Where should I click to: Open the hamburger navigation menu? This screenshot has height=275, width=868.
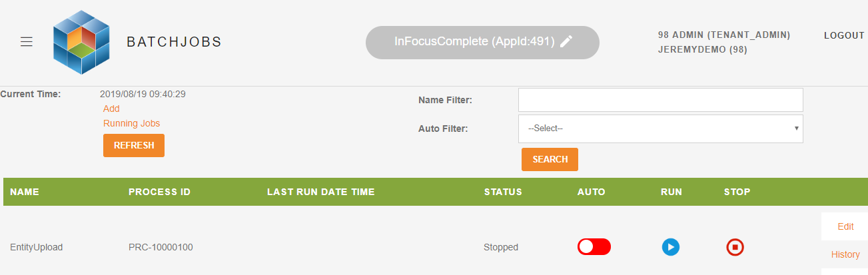coord(27,42)
